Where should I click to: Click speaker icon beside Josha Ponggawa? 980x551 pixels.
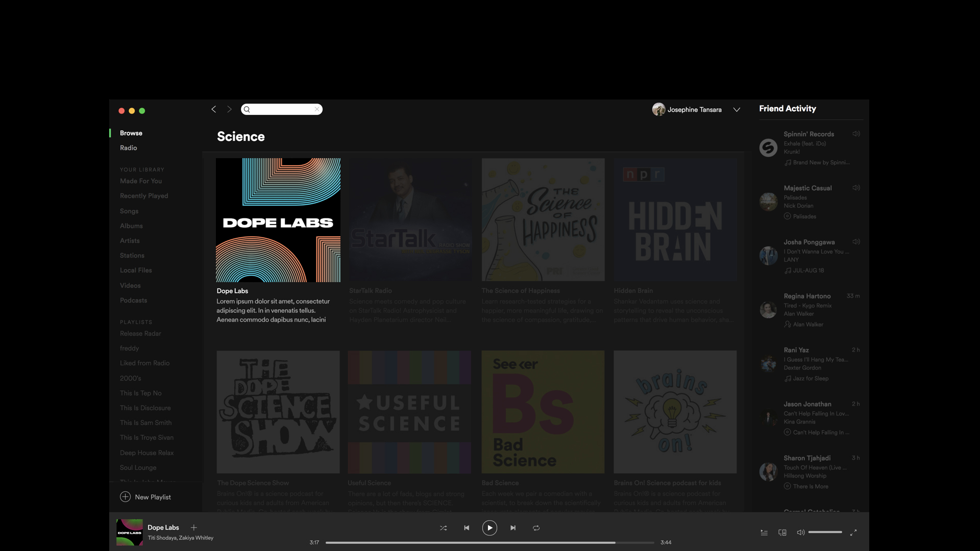tap(856, 242)
